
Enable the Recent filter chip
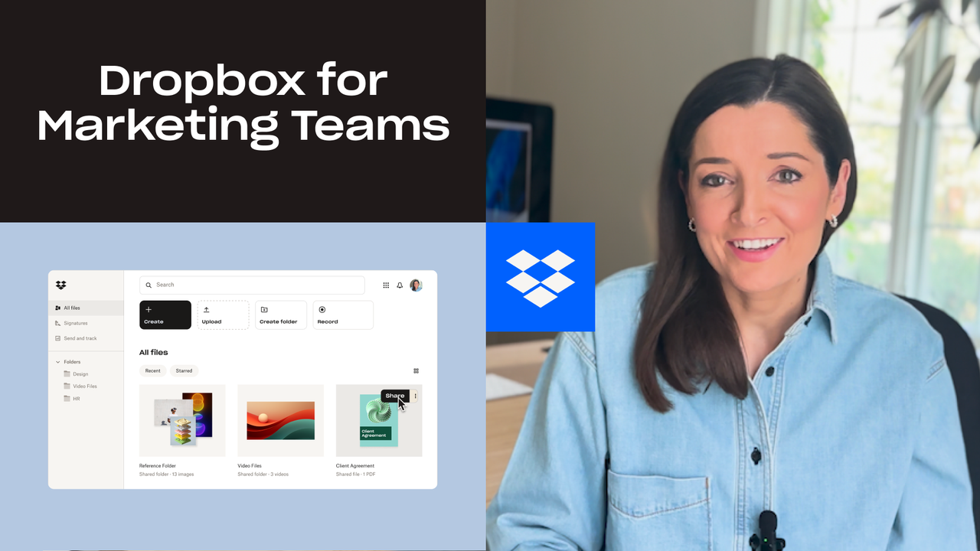pos(152,370)
